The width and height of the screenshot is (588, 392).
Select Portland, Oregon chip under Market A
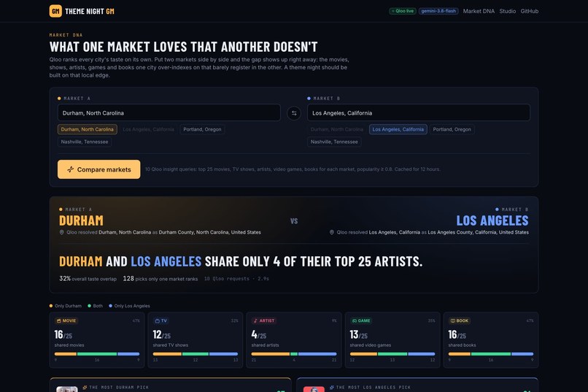[x=202, y=129]
